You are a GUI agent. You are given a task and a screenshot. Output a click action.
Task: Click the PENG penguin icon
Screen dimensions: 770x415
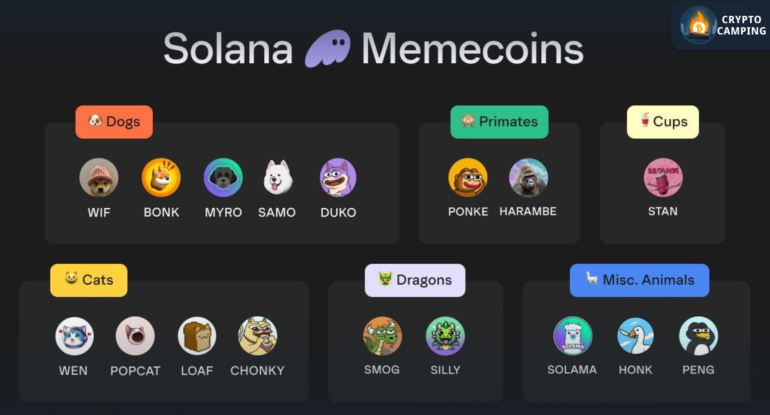point(698,336)
